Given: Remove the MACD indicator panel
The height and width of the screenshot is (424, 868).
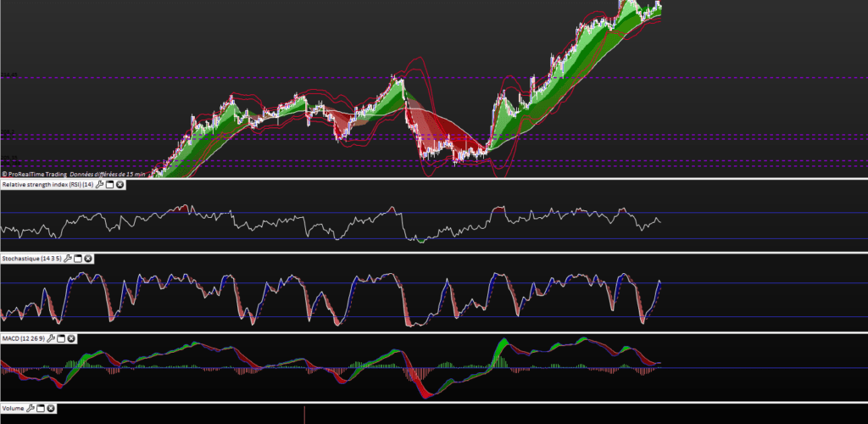Looking at the screenshot, I should [72, 338].
